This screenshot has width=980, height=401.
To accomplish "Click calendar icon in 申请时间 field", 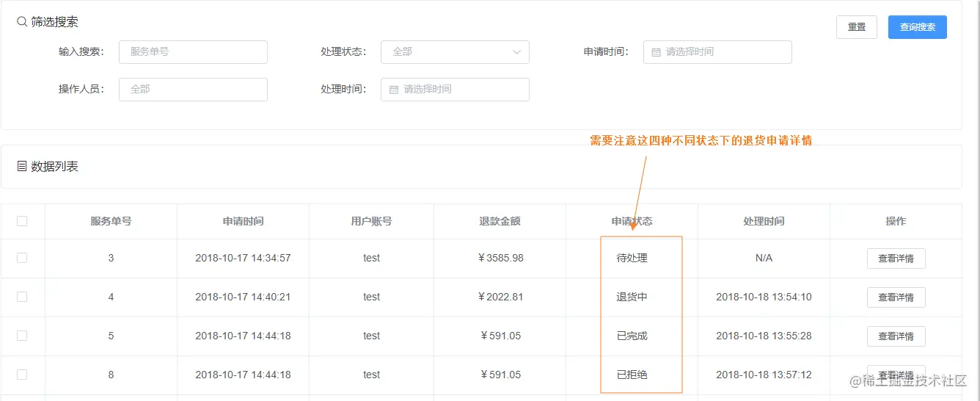I will [656, 52].
